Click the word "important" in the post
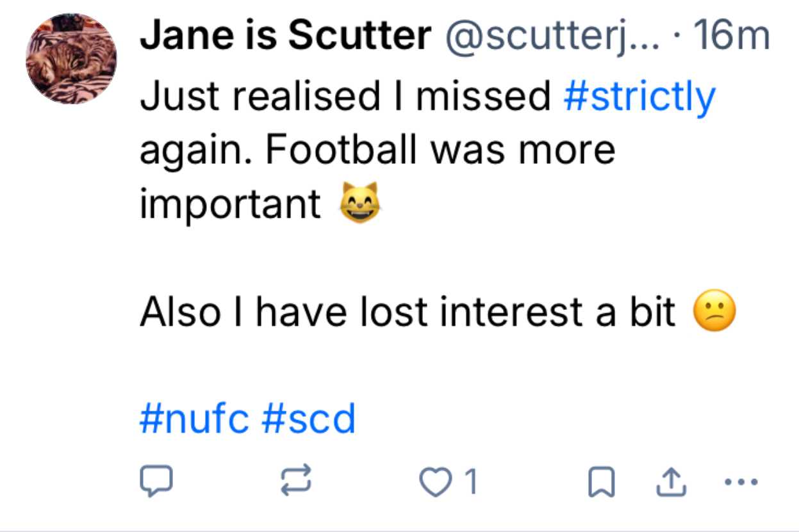 [x=231, y=204]
